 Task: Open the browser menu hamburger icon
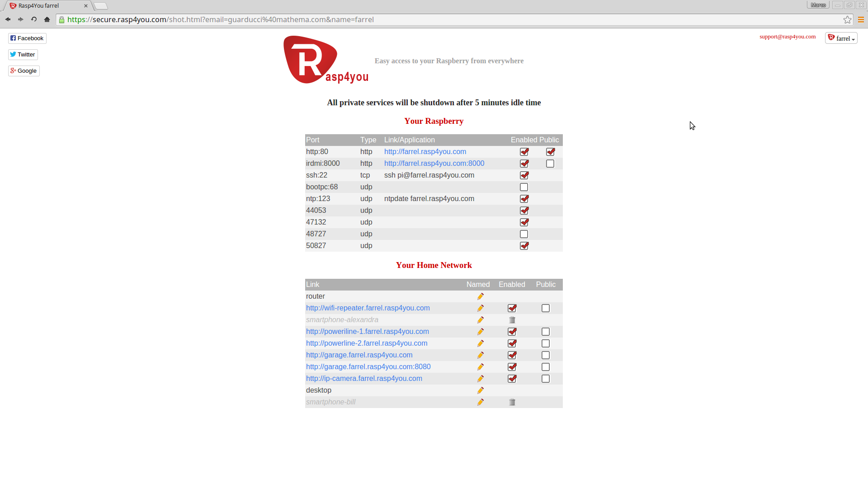pos(861,19)
